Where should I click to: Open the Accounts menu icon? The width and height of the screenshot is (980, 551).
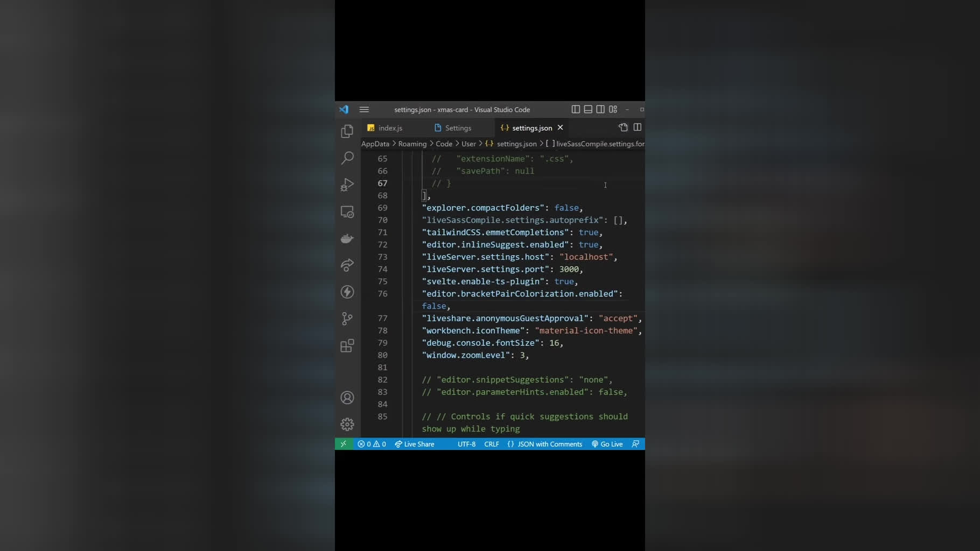point(347,398)
